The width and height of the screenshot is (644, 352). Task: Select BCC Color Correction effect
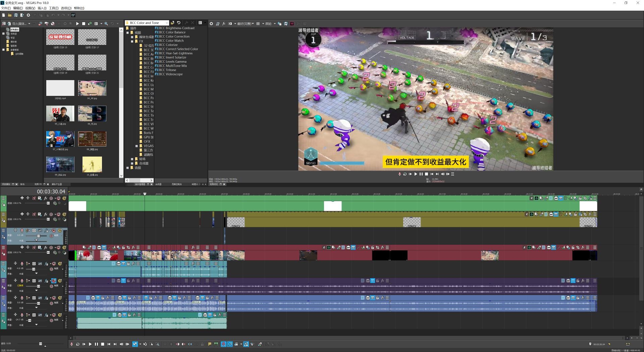pos(172,37)
